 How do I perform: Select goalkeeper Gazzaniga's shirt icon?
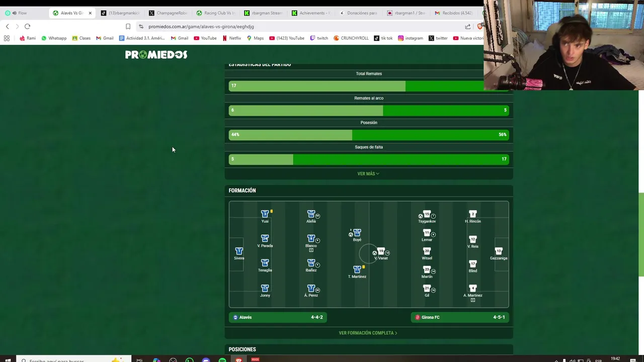pos(499,251)
